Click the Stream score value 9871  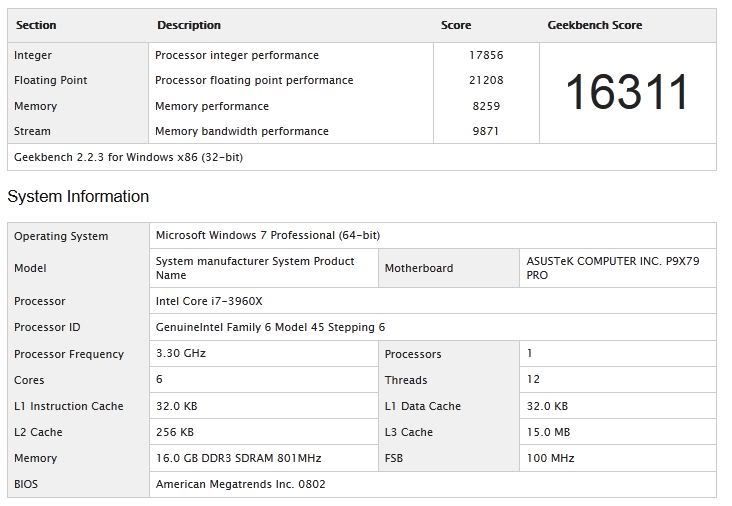(486, 131)
